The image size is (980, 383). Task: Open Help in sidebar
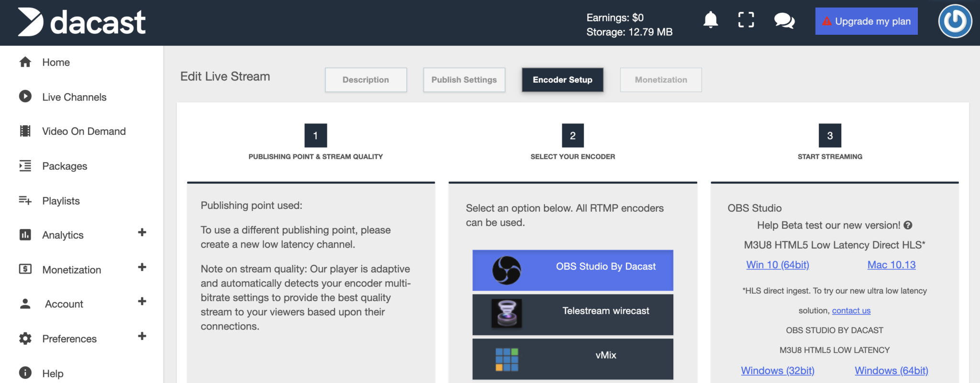(53, 373)
